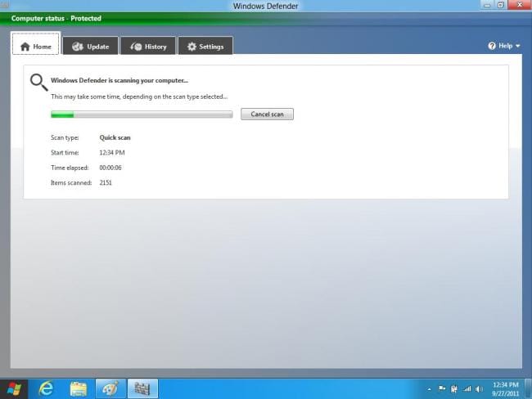Select Windows Defender taskbar icon

click(x=142, y=388)
